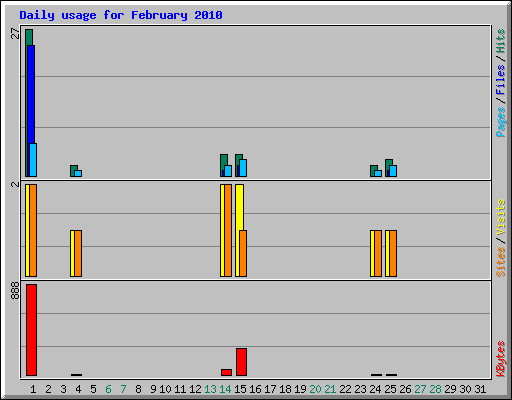Screen dimensions: 512x400
Task: Select the orange Sites bar for day 25
Action: click(x=393, y=253)
